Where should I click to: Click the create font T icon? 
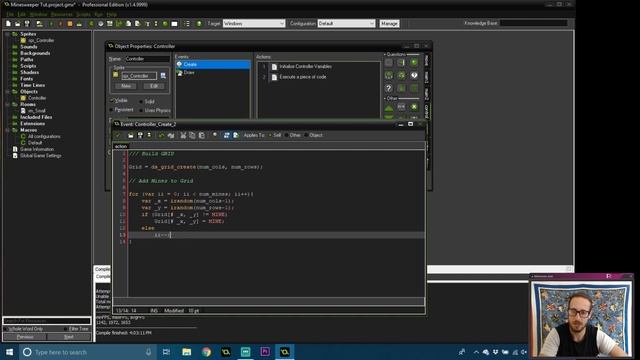[x=147, y=24]
